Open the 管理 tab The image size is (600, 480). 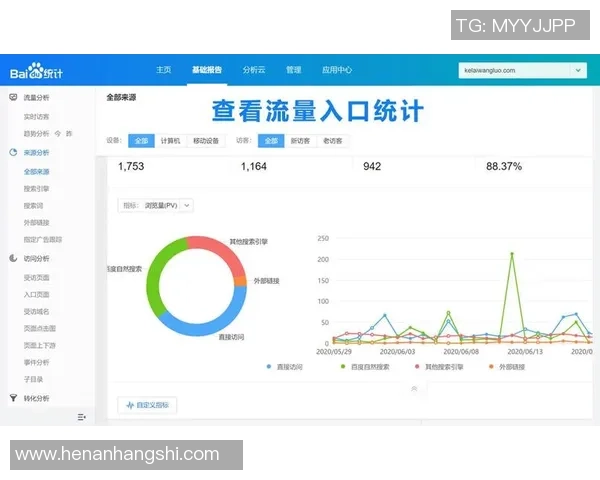pyautogui.click(x=293, y=70)
